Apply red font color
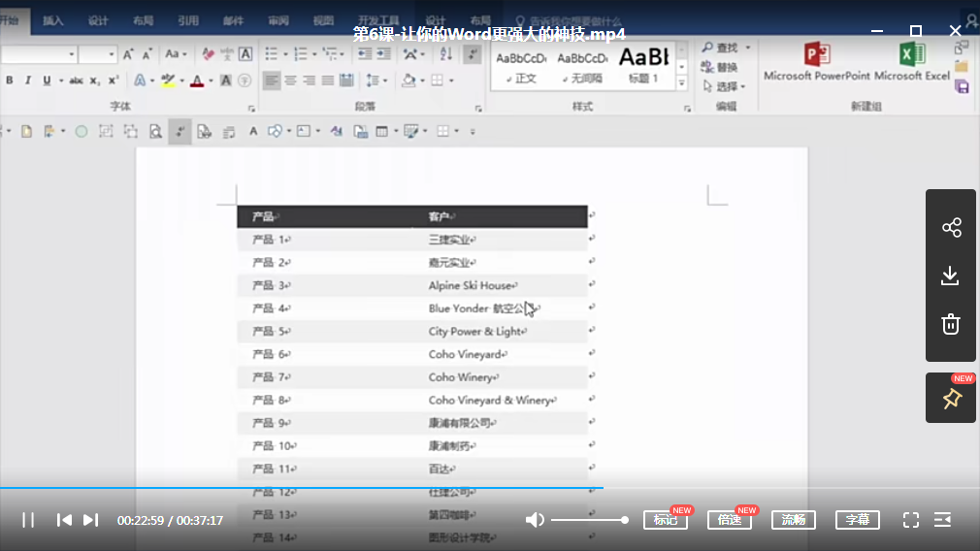980x551 pixels. 197,81
